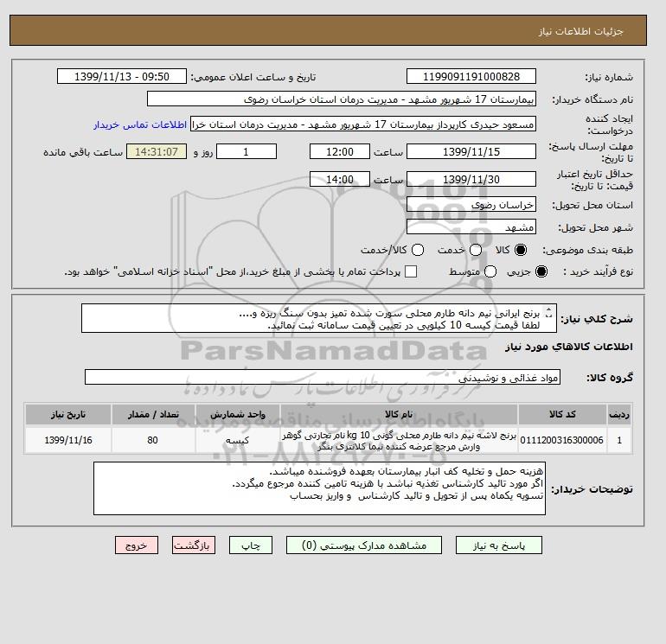666x644 pixels.
Task: Click response deadline date 1399/11/15
Action: 471,151
